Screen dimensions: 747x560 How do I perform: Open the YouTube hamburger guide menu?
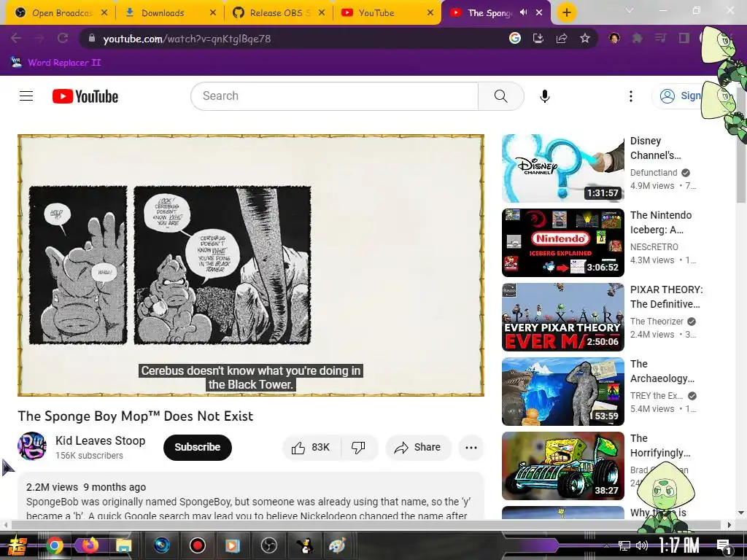coord(26,96)
